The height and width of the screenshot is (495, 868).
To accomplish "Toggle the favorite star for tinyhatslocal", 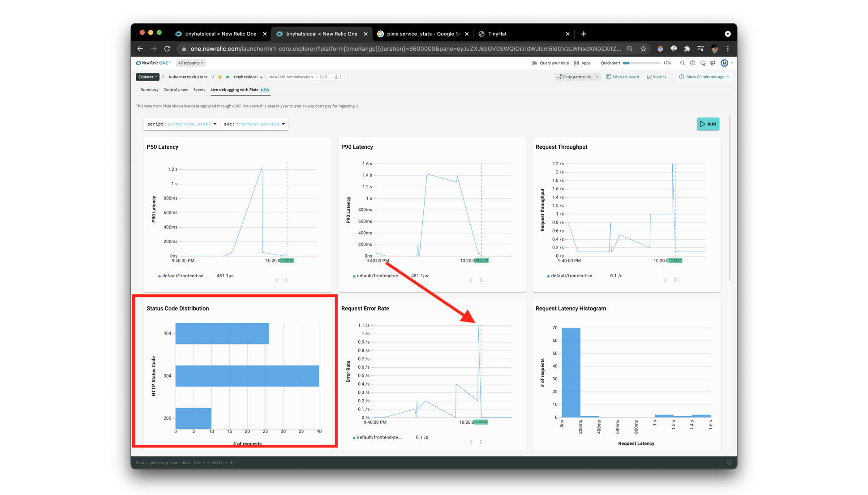I will (220, 77).
